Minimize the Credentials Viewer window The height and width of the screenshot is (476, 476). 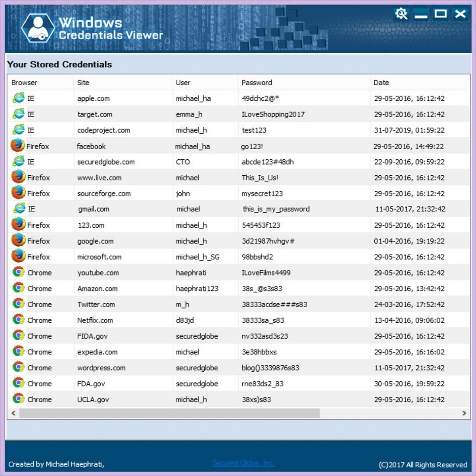pyautogui.click(x=421, y=14)
